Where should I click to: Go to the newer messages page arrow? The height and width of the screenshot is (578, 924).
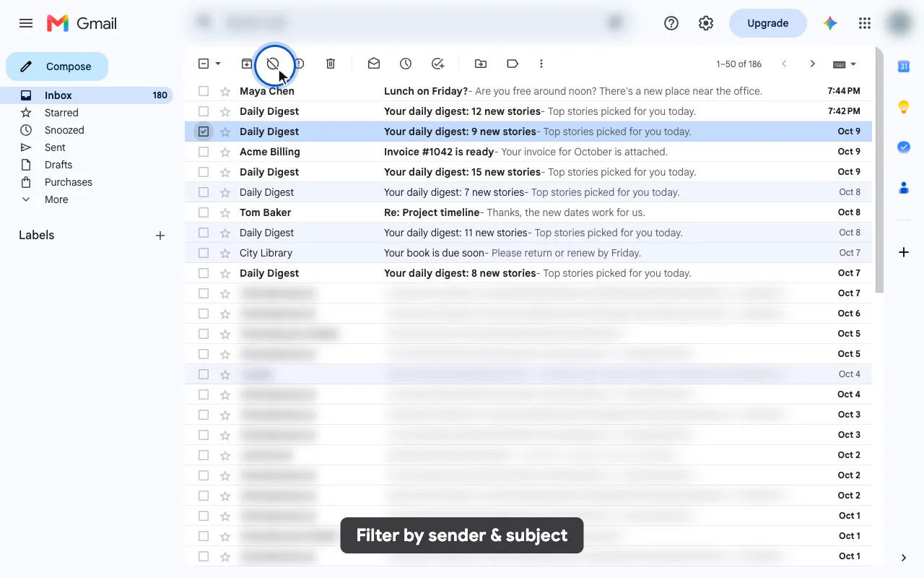tap(784, 64)
